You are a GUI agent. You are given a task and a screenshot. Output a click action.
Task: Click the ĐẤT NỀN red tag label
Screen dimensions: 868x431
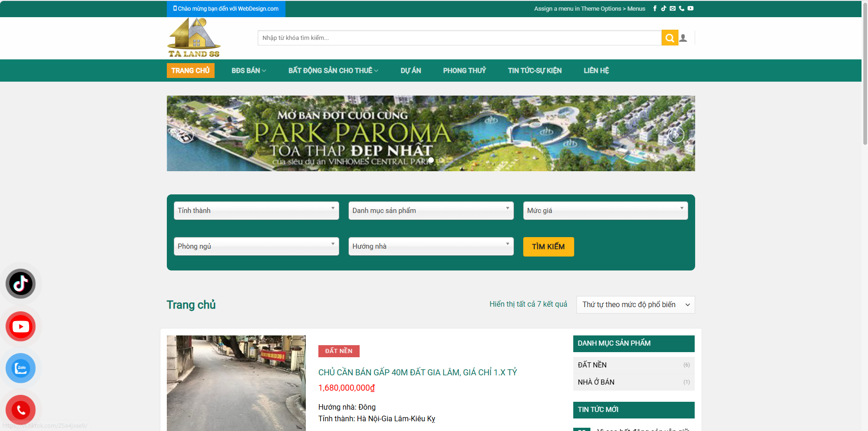pyautogui.click(x=339, y=351)
